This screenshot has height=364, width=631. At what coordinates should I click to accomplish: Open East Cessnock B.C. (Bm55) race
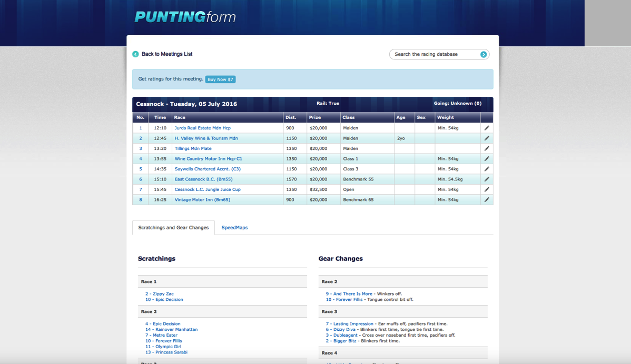(203, 179)
